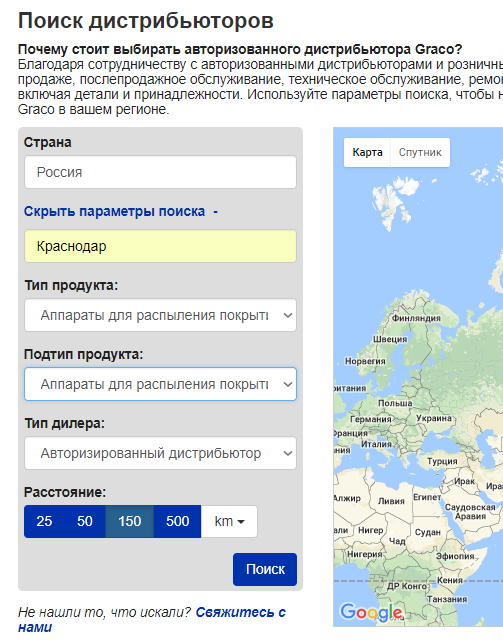Click Норвегия label on the map

coord(365,361)
